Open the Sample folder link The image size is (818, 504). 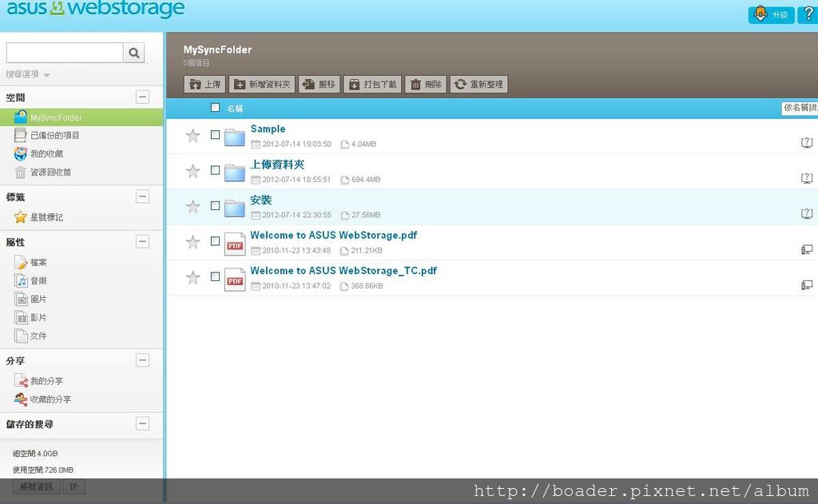(268, 129)
